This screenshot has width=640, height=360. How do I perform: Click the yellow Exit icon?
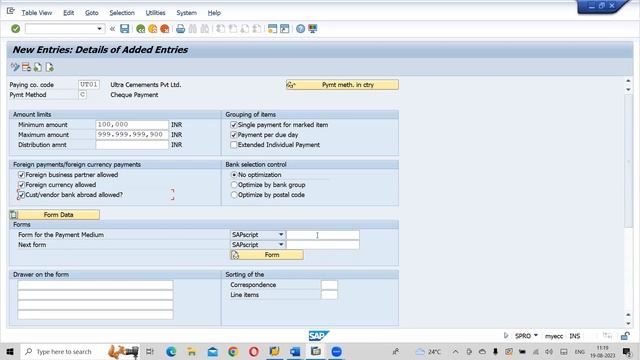pyautogui.click(x=153, y=29)
